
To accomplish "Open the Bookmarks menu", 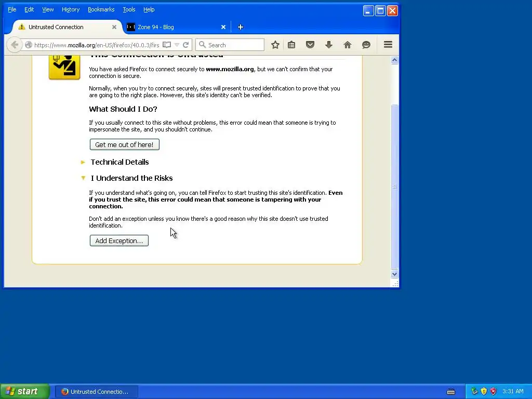I will click(101, 9).
